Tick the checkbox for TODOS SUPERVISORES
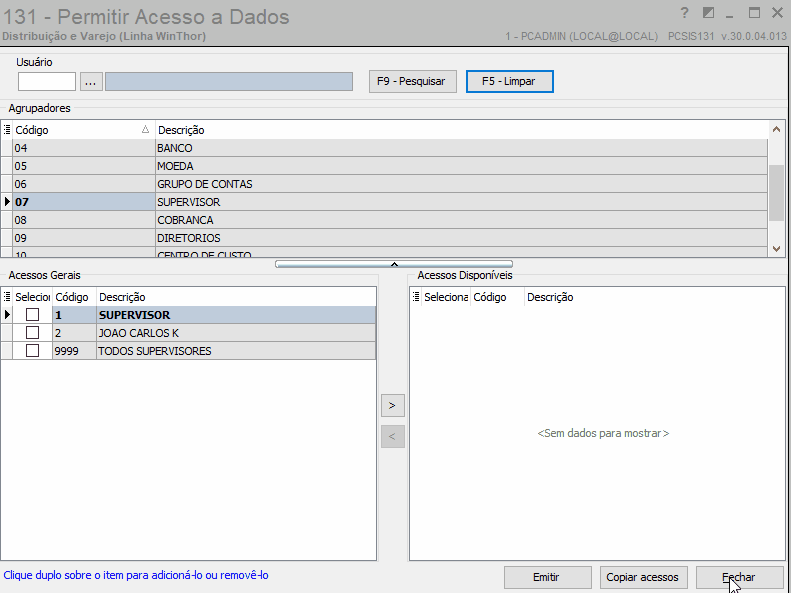 [x=32, y=350]
